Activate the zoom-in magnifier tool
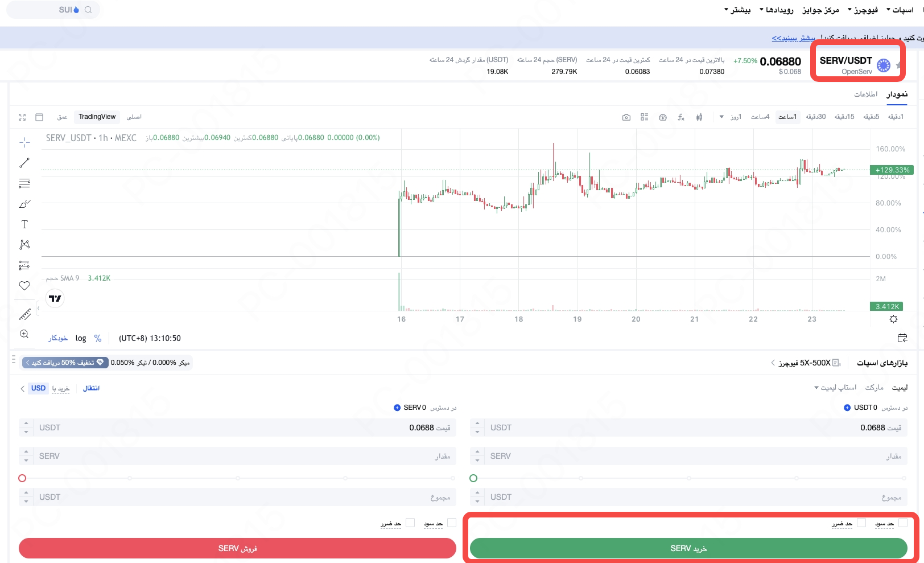924x563 pixels. [x=24, y=334]
